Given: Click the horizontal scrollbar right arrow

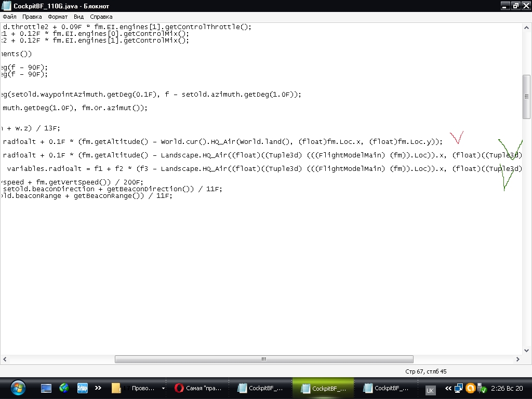Looking at the screenshot, I should (x=518, y=359).
